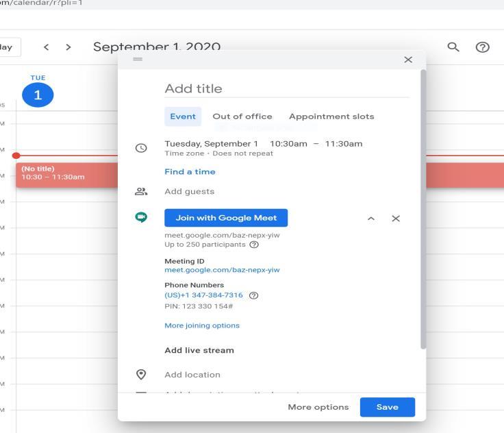The height and width of the screenshot is (433, 504).
Task: Click the September 1, 2020 heading
Action: coord(157,47)
